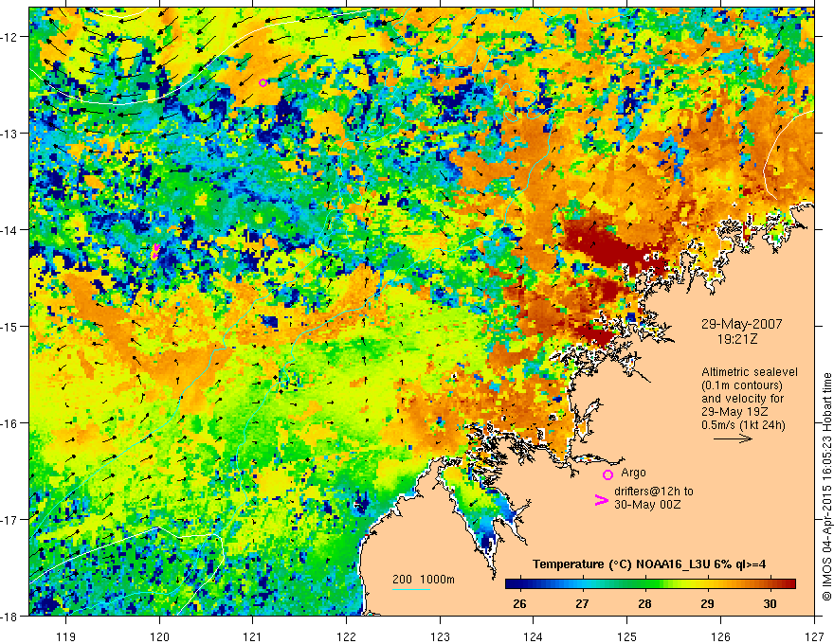
Task: Click the latitude axis label '-13'
Action: tap(10, 134)
